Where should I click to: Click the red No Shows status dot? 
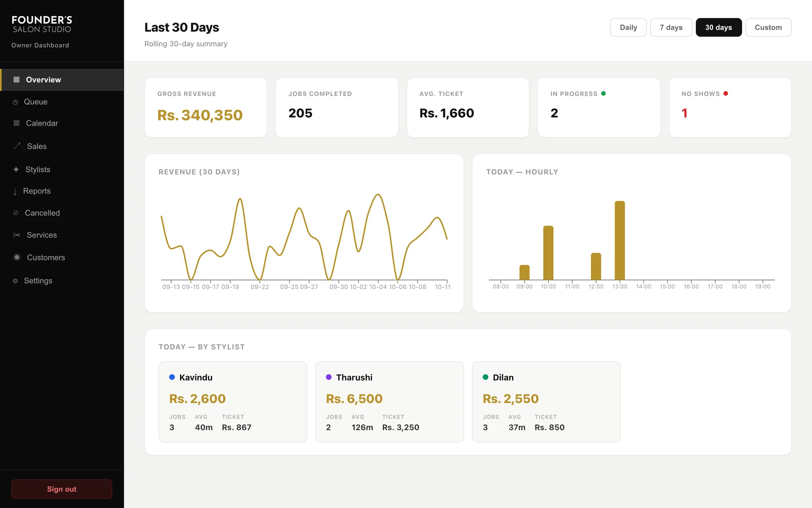[x=726, y=93]
